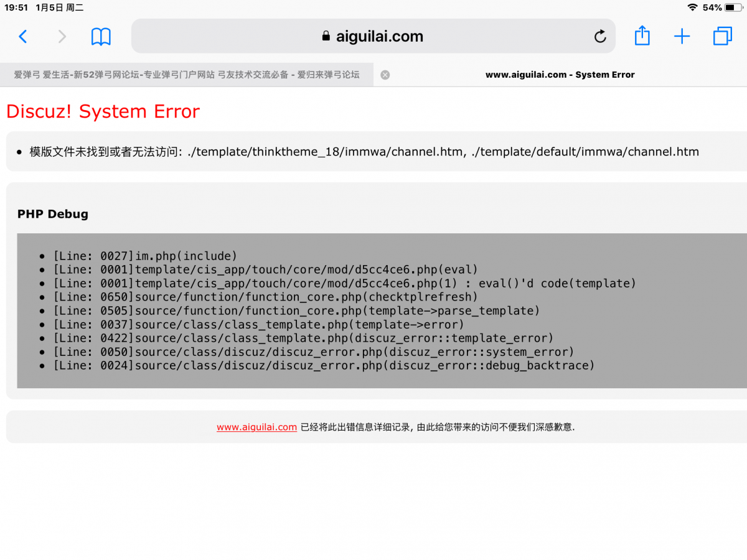This screenshot has width=747, height=560.
Task: Add a new tab with plus icon
Action: [682, 37]
